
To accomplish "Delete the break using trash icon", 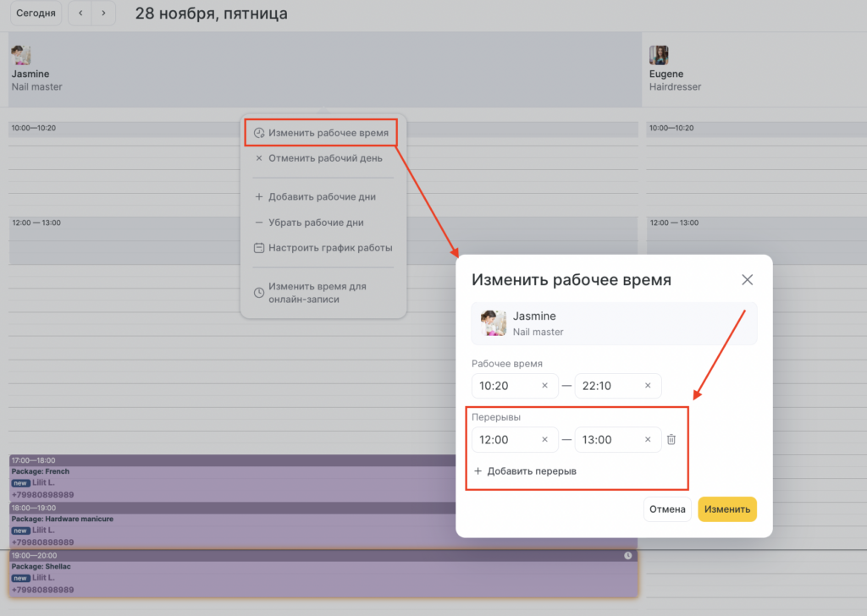I will point(671,440).
